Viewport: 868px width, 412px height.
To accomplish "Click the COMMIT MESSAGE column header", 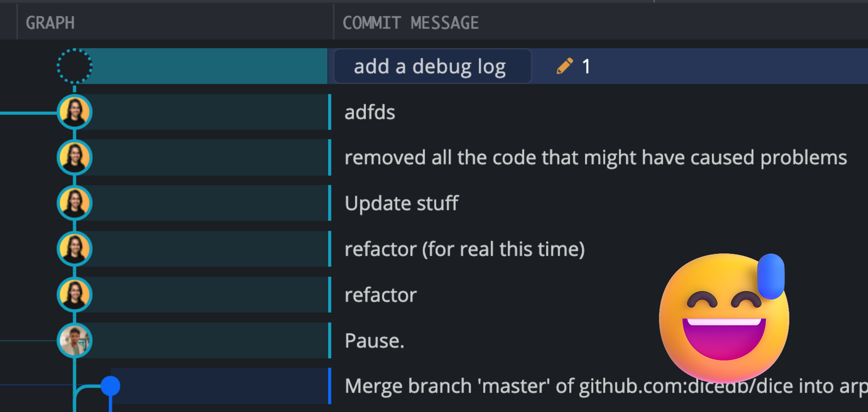I will point(411,22).
